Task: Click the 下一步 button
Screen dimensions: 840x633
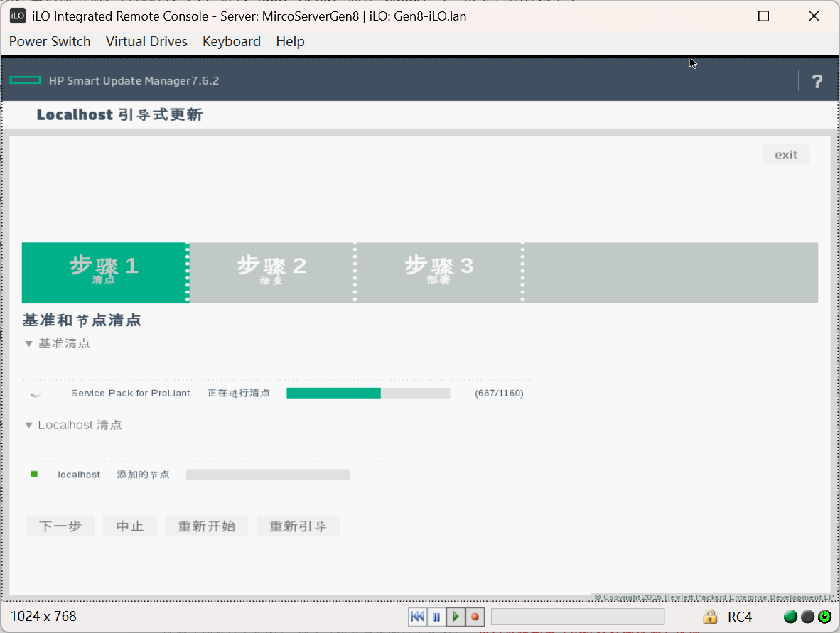Action: click(60, 526)
